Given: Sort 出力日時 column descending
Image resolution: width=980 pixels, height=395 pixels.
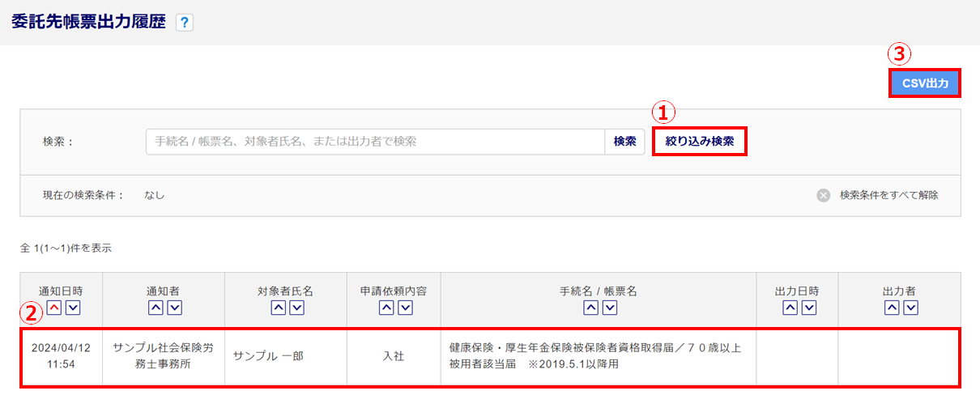Looking at the screenshot, I should click(x=808, y=308).
